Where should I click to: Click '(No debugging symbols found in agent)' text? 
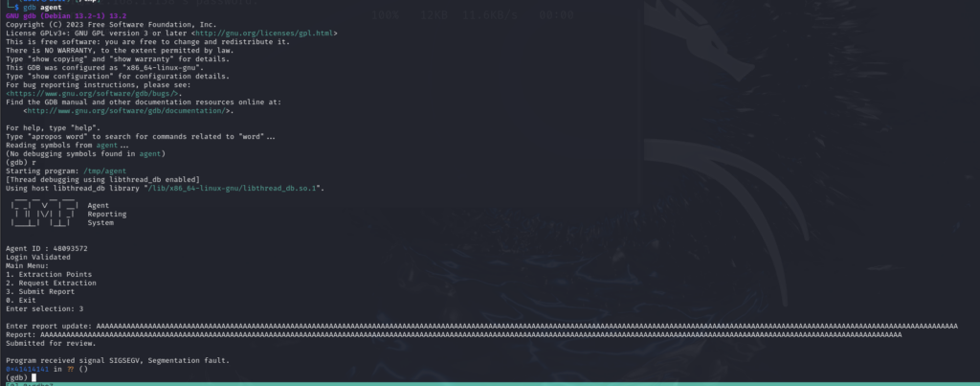pos(85,154)
